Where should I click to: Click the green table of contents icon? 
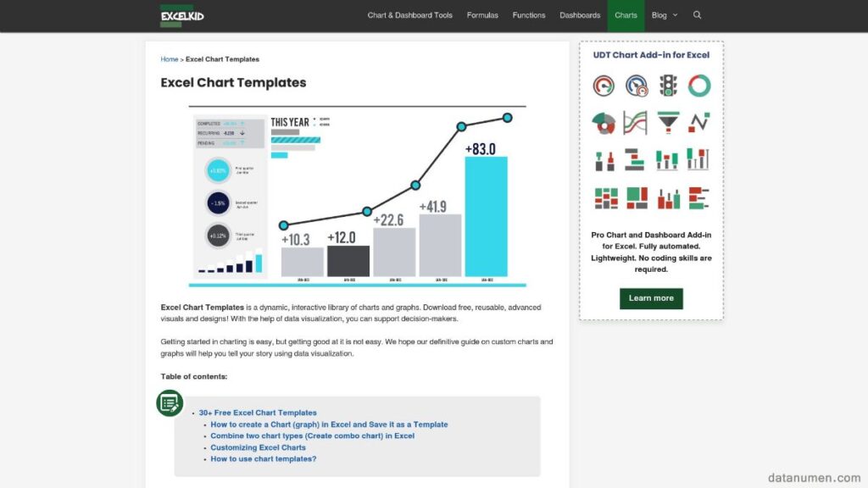[x=169, y=404]
